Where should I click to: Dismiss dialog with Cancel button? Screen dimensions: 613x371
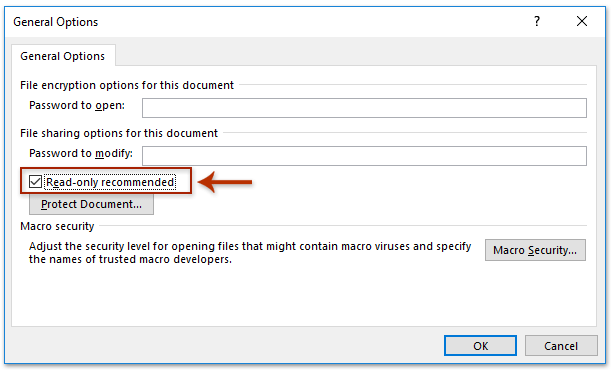click(561, 346)
